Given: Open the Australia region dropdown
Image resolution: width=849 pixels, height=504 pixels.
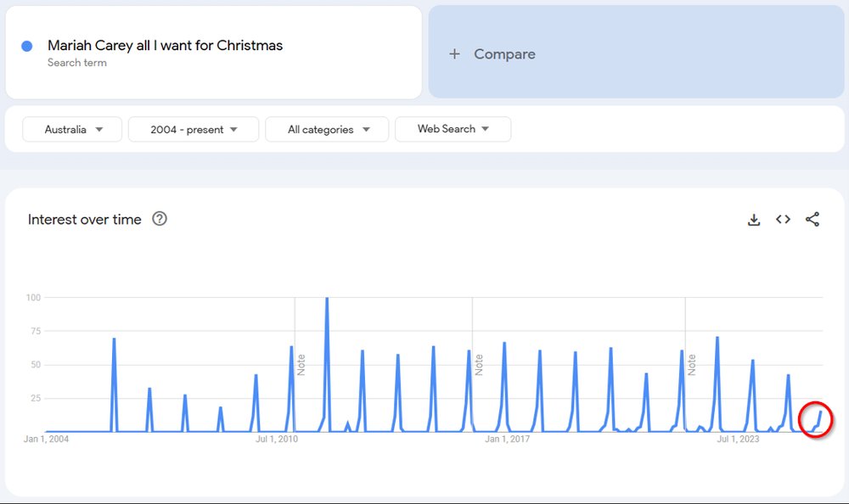Looking at the screenshot, I should point(72,129).
